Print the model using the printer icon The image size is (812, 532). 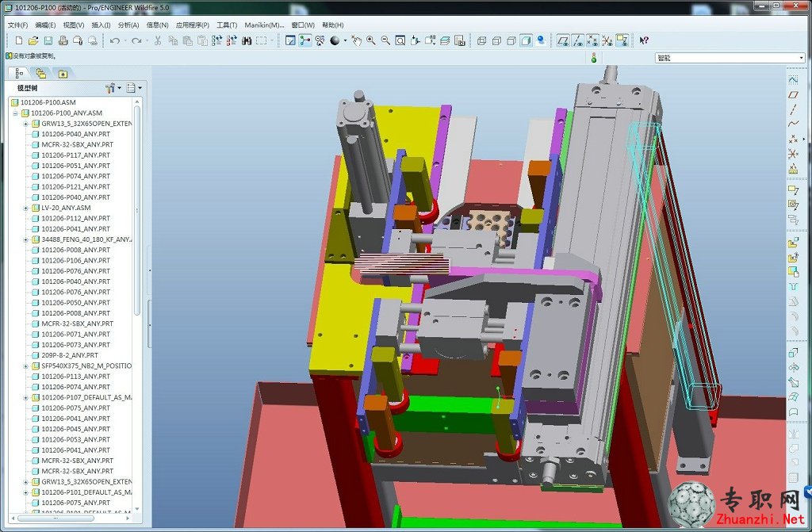(63, 40)
